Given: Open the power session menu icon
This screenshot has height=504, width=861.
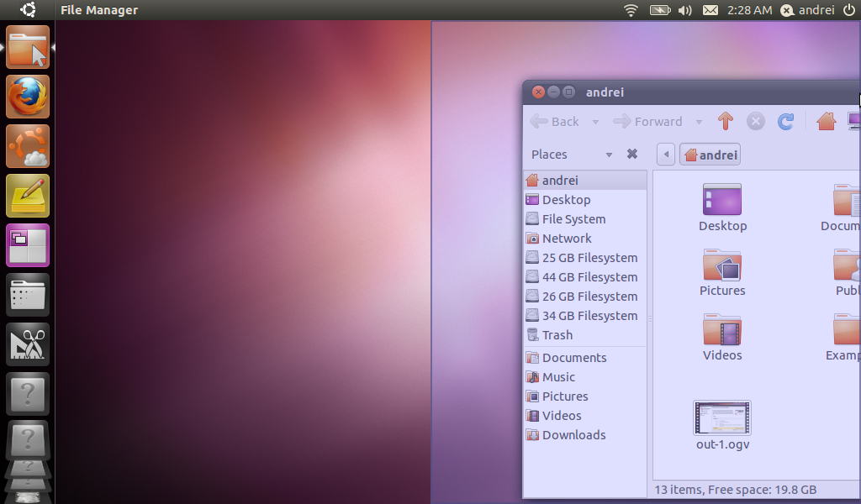Looking at the screenshot, I should point(849,10).
